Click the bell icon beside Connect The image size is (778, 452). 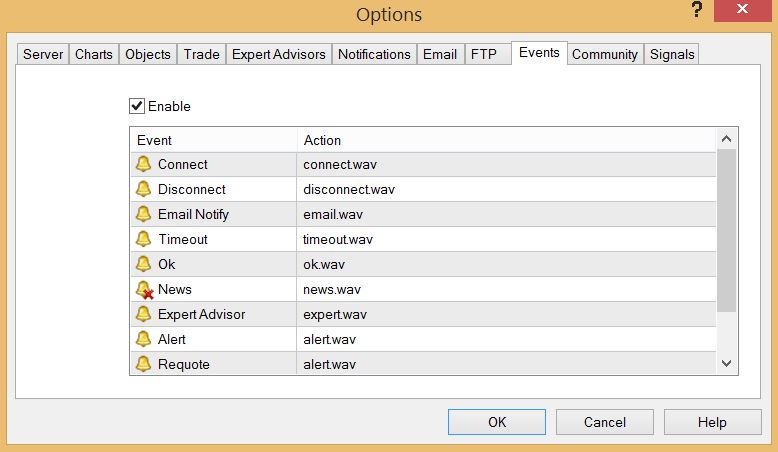click(143, 164)
